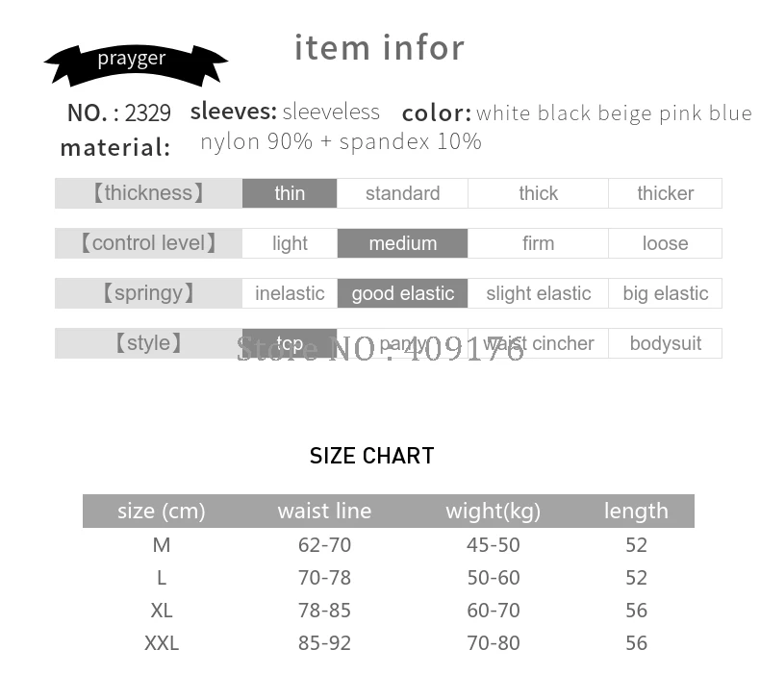Choose the slight elastic option
Screen dimensions: 760x700
click(538, 293)
